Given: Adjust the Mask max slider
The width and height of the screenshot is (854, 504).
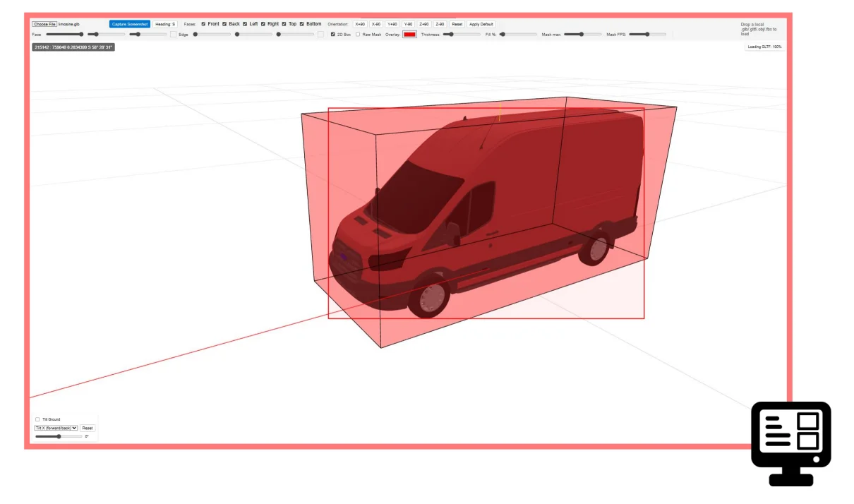Looking at the screenshot, I should (583, 34).
